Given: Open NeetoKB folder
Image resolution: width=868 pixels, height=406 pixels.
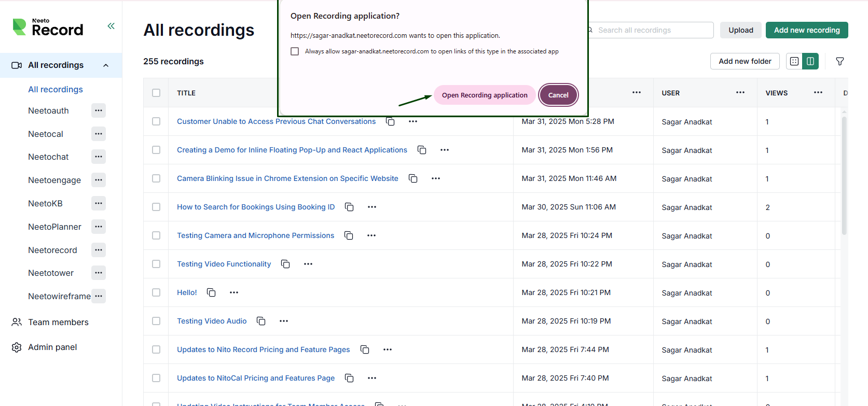Looking at the screenshot, I should click(45, 203).
